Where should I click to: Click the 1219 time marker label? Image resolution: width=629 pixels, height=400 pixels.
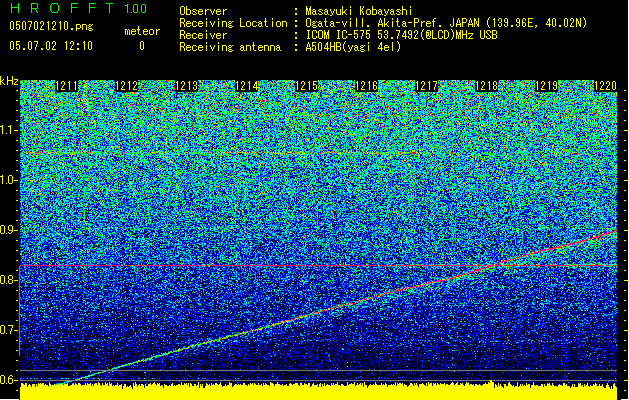pyautogui.click(x=547, y=86)
